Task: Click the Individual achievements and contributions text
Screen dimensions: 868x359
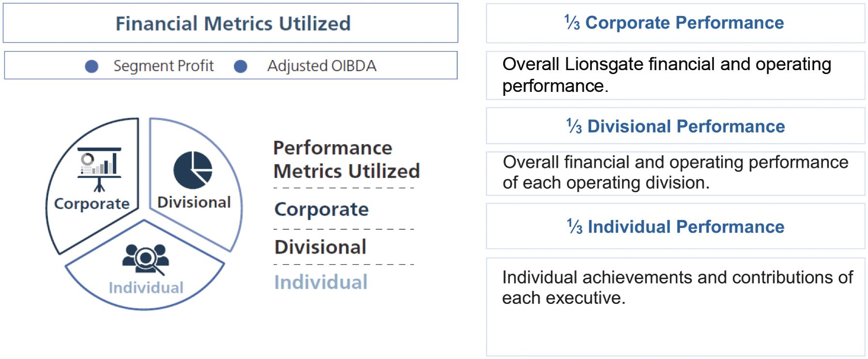Action: coord(677,287)
